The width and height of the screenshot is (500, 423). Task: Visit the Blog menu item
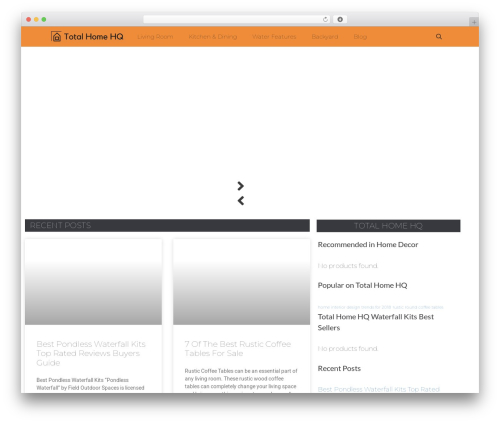click(x=360, y=37)
